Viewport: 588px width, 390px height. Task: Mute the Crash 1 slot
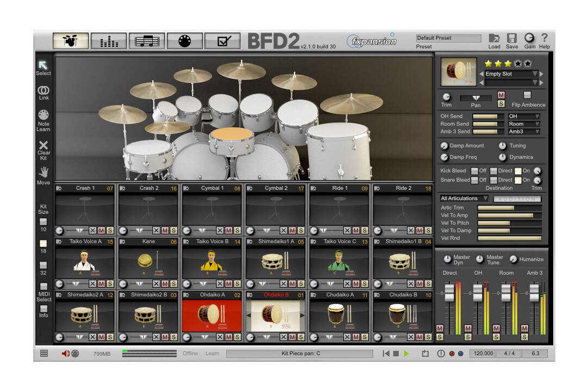101,230
